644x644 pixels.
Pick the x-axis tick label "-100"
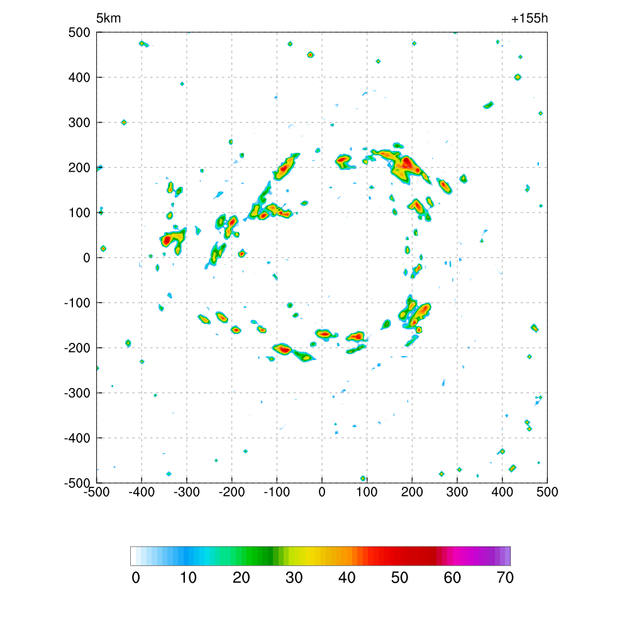(x=277, y=492)
